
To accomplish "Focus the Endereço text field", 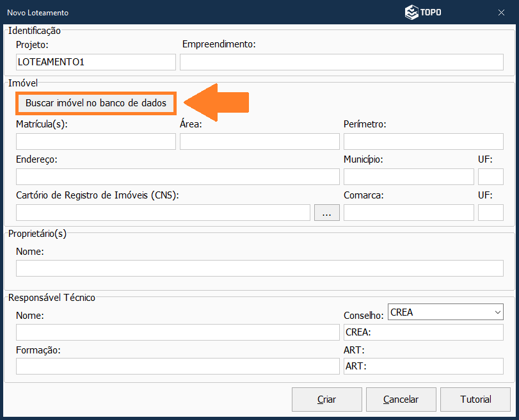I will pyautogui.click(x=177, y=177).
